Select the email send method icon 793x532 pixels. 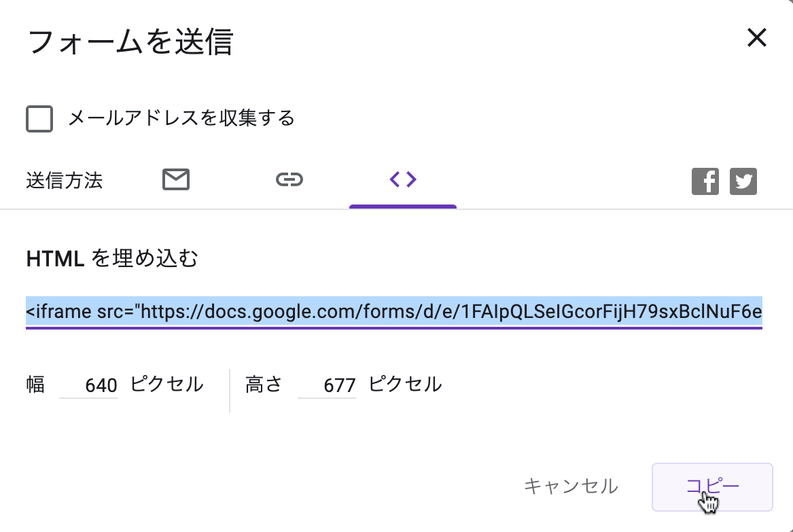coord(176,180)
